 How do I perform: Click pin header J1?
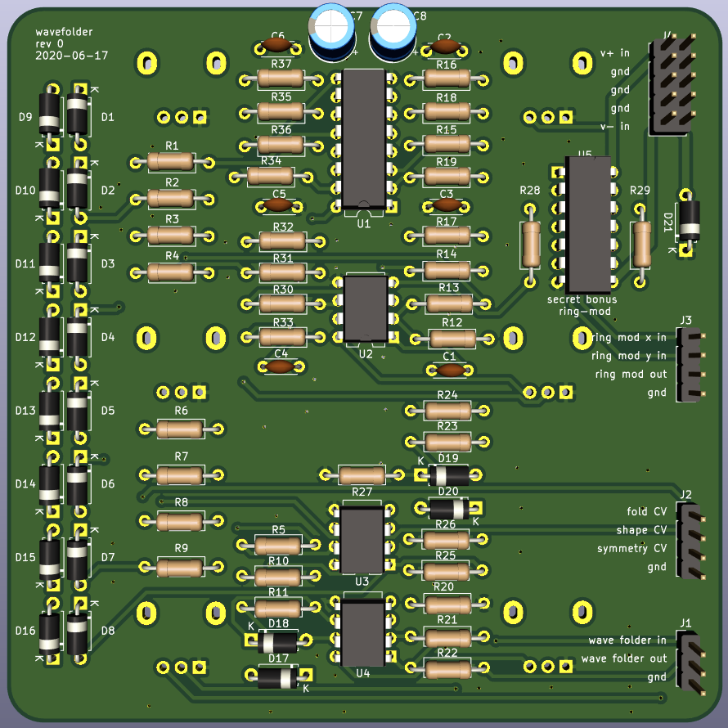point(691,663)
